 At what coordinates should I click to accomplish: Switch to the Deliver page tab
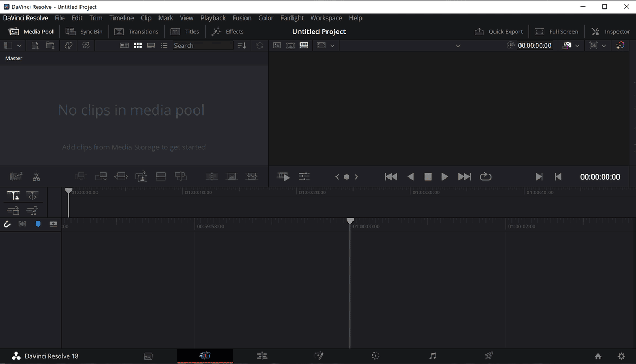490,356
